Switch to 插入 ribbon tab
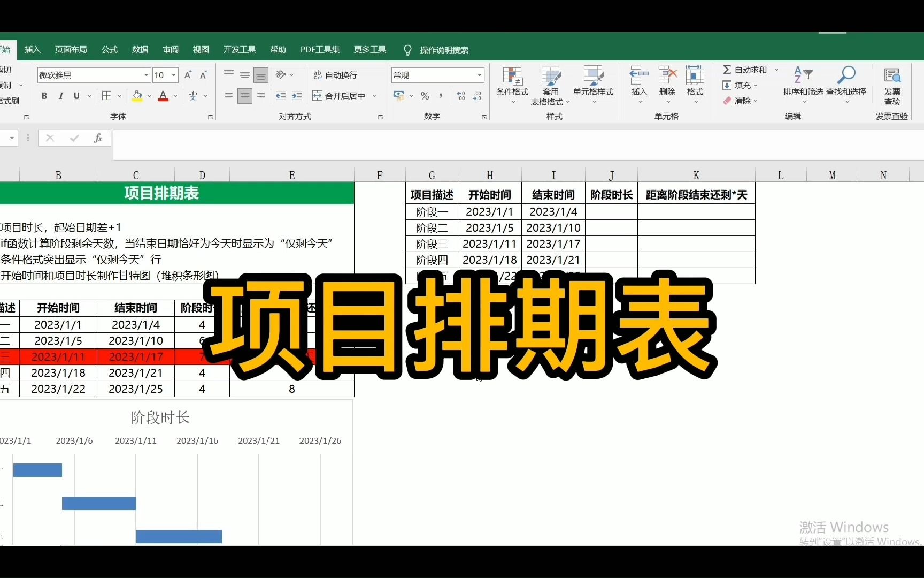 (x=33, y=50)
